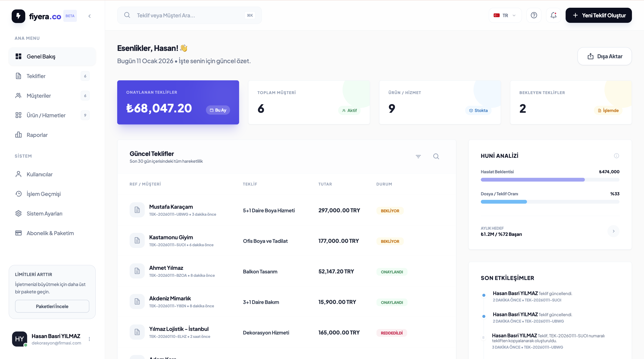The image size is (644, 359).
Task: Open the user profile options menu
Action: click(x=89, y=339)
